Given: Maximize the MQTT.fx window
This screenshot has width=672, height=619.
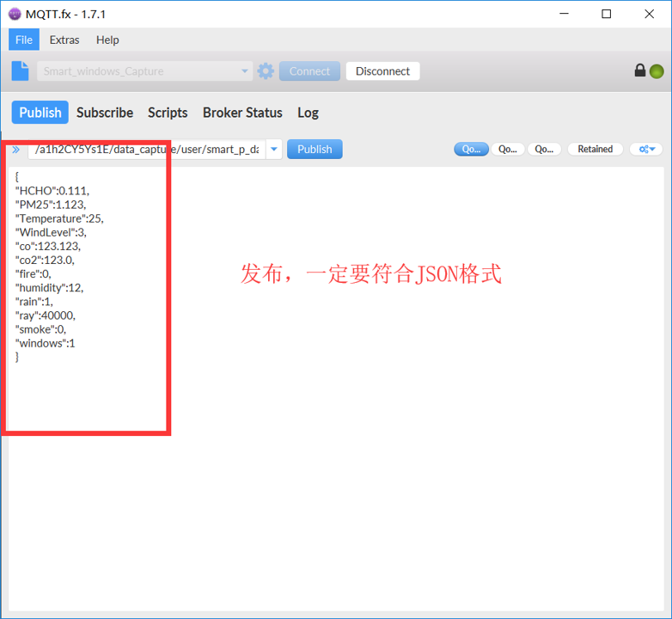Looking at the screenshot, I should (x=606, y=14).
